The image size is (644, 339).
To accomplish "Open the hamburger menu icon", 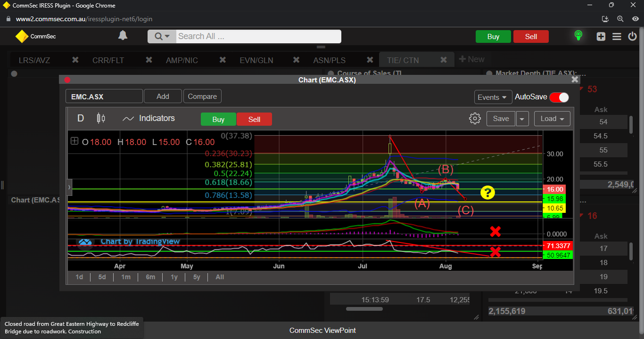I will 617,37.
